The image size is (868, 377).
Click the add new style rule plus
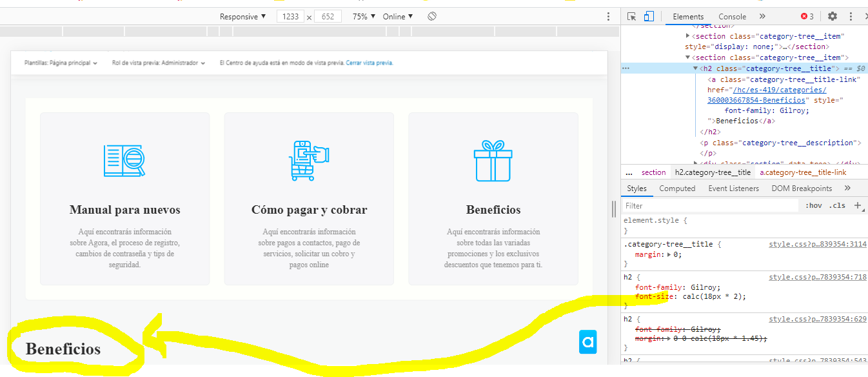click(858, 205)
